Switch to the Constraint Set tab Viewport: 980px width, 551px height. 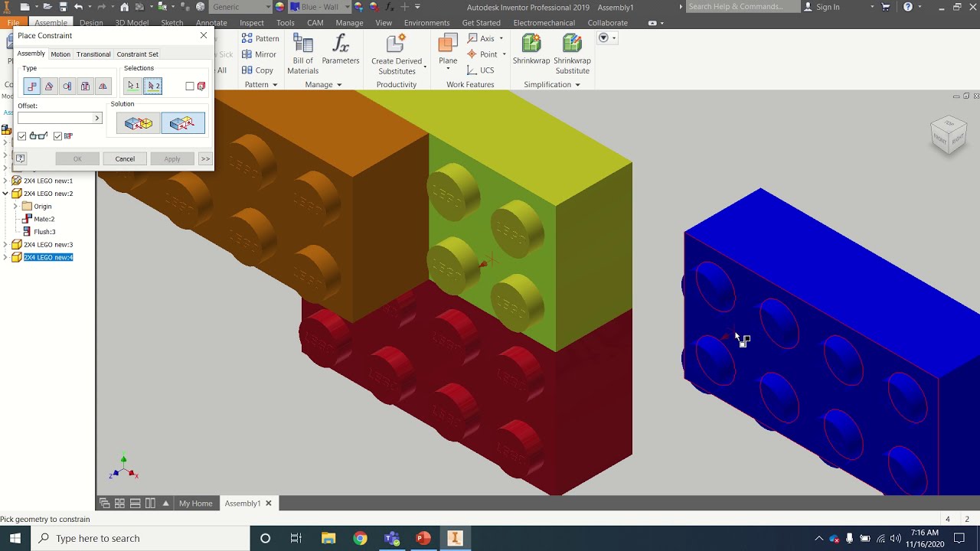point(138,54)
